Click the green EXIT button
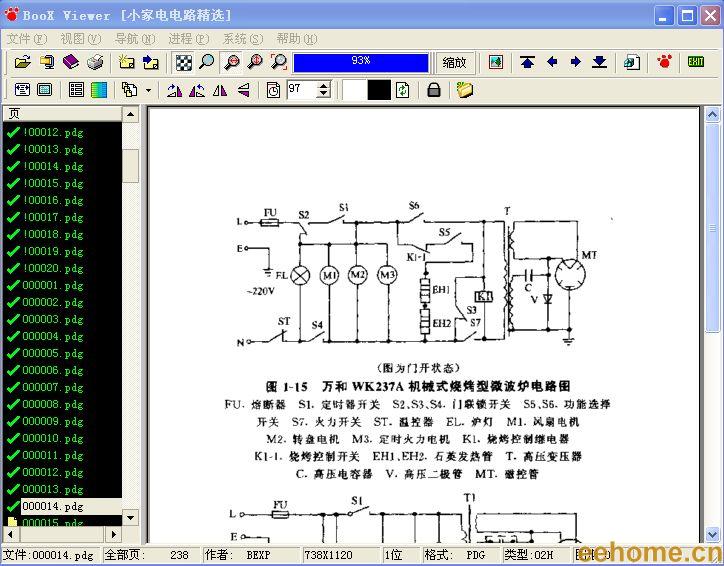 point(695,61)
